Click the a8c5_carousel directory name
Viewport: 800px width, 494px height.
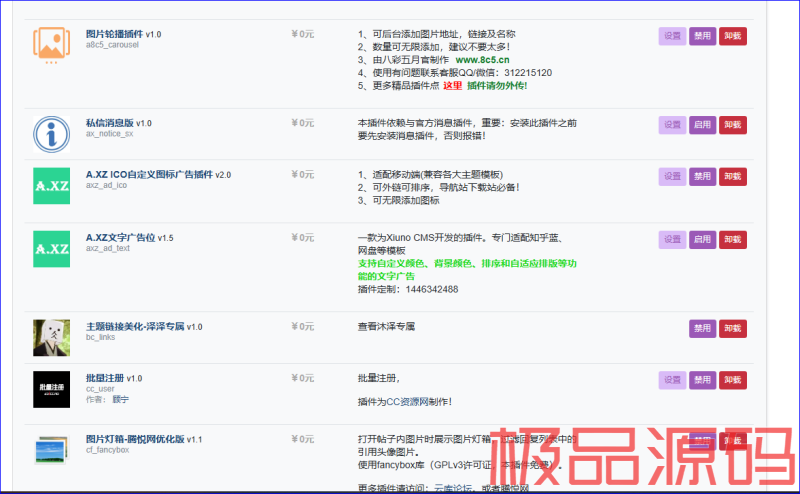point(112,45)
